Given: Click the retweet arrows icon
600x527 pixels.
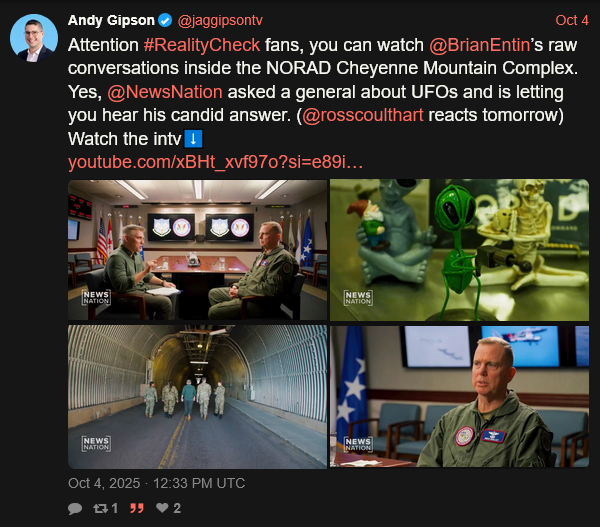Looking at the screenshot, I should (x=101, y=508).
